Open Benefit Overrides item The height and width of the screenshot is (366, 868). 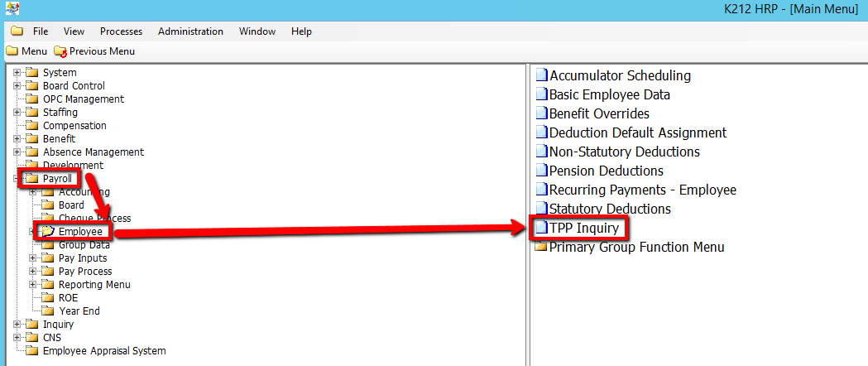tap(599, 113)
